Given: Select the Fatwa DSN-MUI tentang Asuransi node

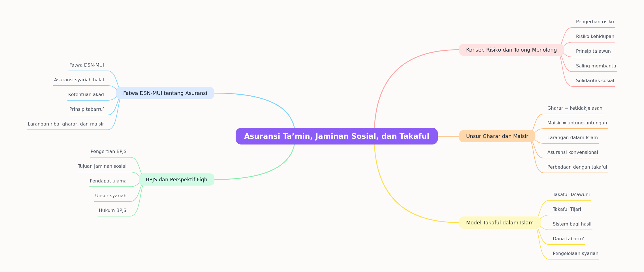Looking at the screenshot, I should click(165, 93).
